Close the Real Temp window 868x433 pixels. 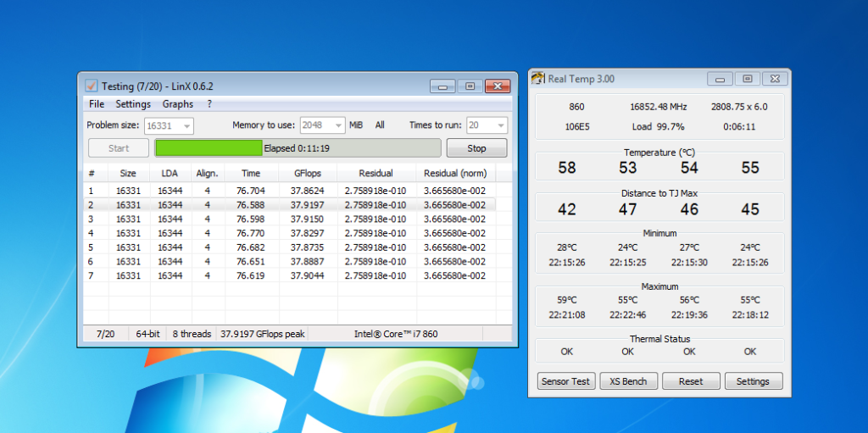[775, 79]
